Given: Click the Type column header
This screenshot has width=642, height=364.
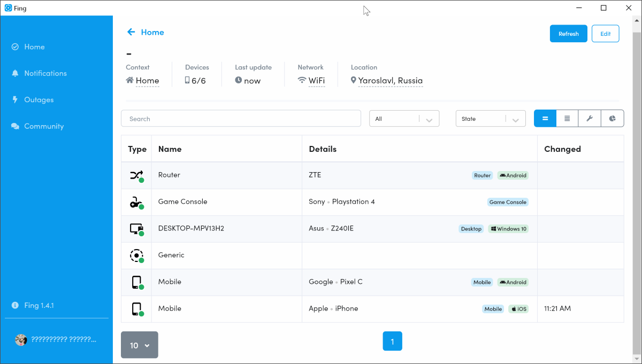Looking at the screenshot, I should [x=137, y=149].
